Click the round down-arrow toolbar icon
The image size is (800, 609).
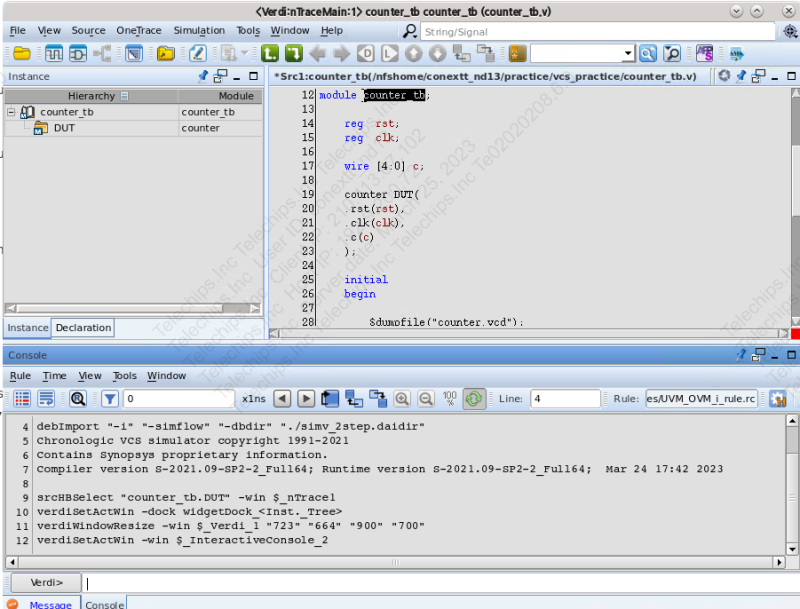click(437, 54)
